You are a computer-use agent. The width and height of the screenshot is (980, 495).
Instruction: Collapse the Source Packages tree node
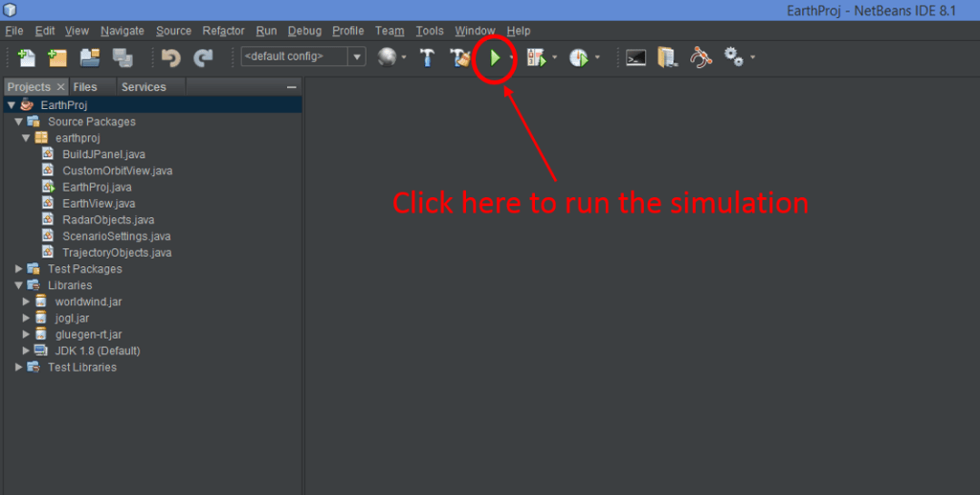tap(18, 122)
